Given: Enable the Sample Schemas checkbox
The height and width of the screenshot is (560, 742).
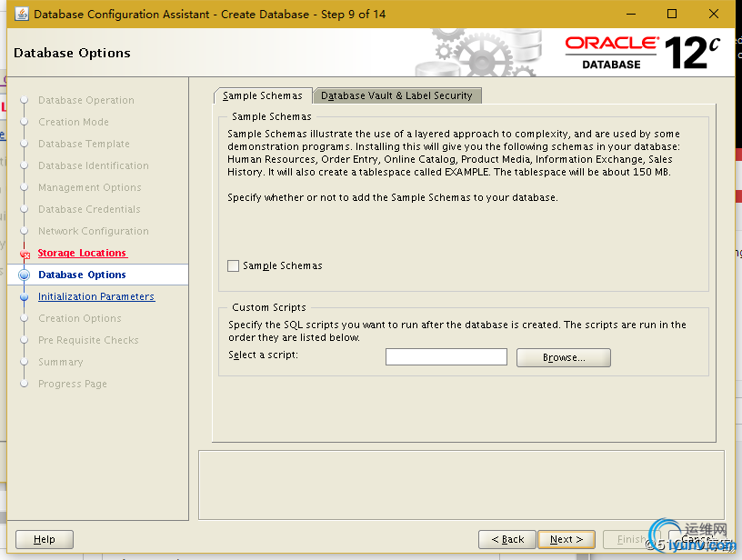Looking at the screenshot, I should pyautogui.click(x=234, y=265).
